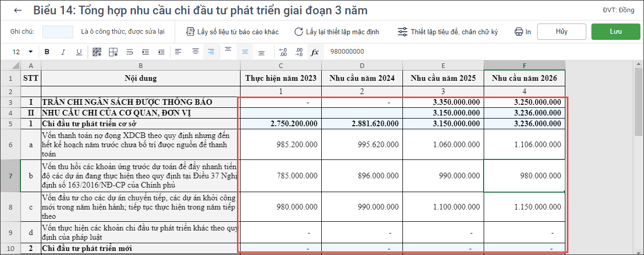Open Lấy số liệu từ báo cáo khác

tap(232, 32)
